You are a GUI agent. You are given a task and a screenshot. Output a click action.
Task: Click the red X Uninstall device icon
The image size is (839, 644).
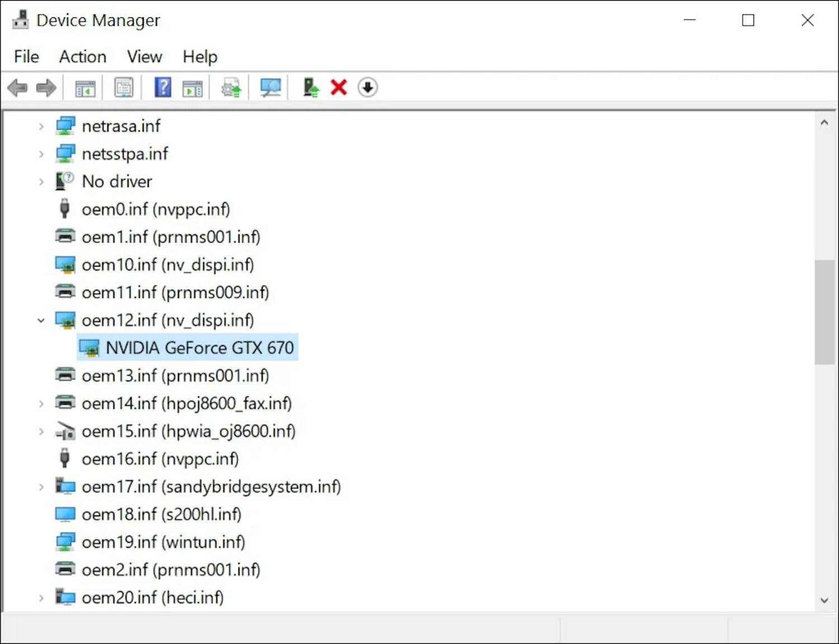(339, 88)
